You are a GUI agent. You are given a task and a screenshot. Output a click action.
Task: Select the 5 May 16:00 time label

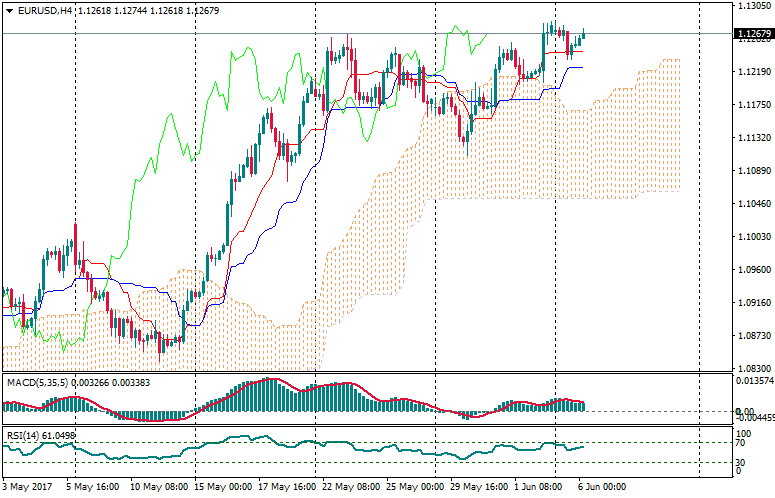(91, 486)
